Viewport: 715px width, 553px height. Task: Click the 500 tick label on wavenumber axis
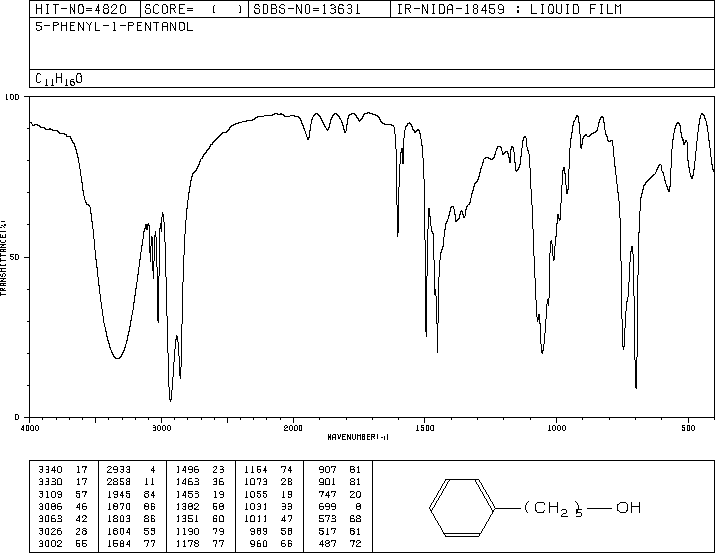coord(688,428)
